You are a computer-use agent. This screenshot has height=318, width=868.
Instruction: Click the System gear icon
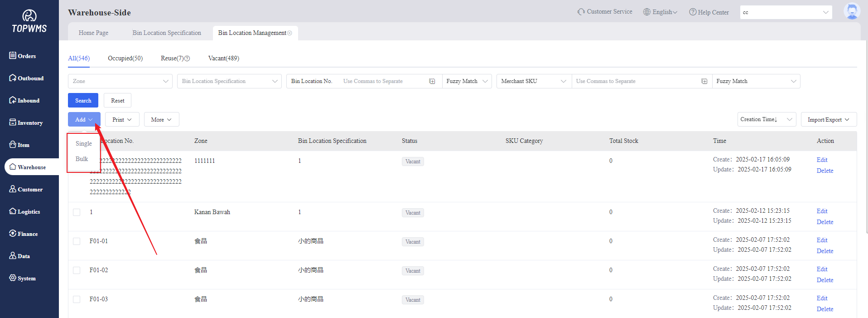13,278
